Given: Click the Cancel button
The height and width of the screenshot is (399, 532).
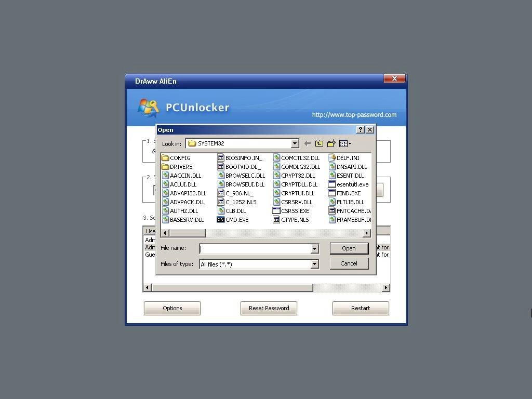Looking at the screenshot, I should (349, 263).
